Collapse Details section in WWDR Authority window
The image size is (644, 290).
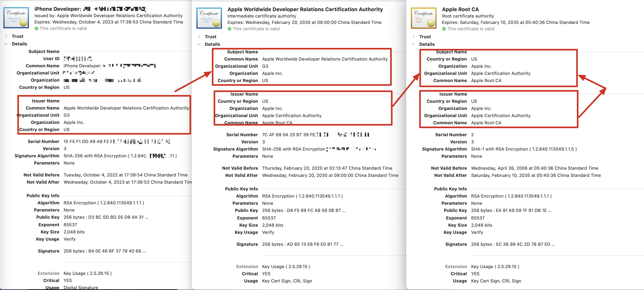[199, 44]
